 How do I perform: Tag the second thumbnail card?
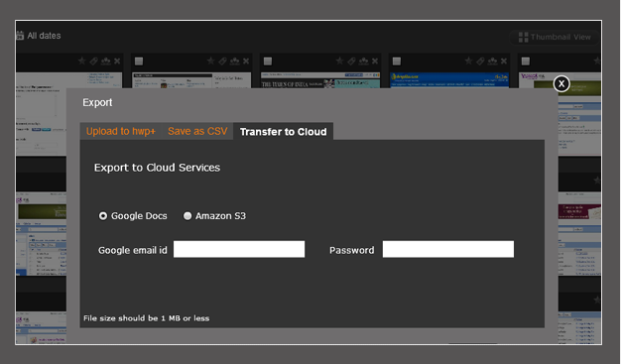click(x=222, y=61)
